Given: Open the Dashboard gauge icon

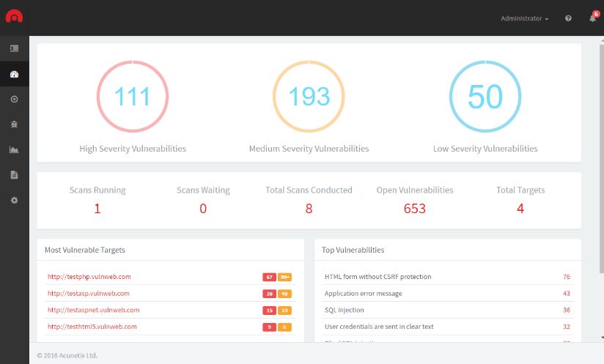Looking at the screenshot, I should pyautogui.click(x=14, y=74).
